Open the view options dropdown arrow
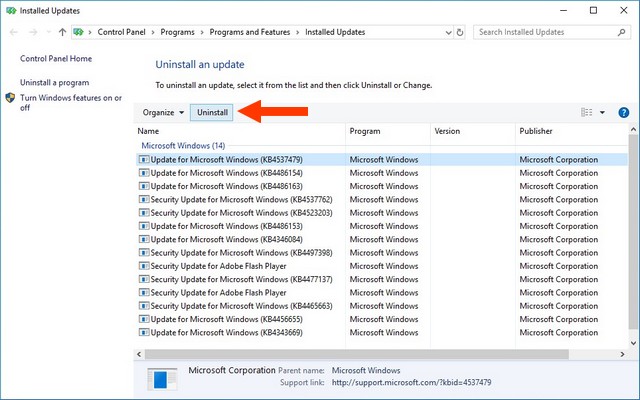The height and width of the screenshot is (400, 640). [x=602, y=112]
